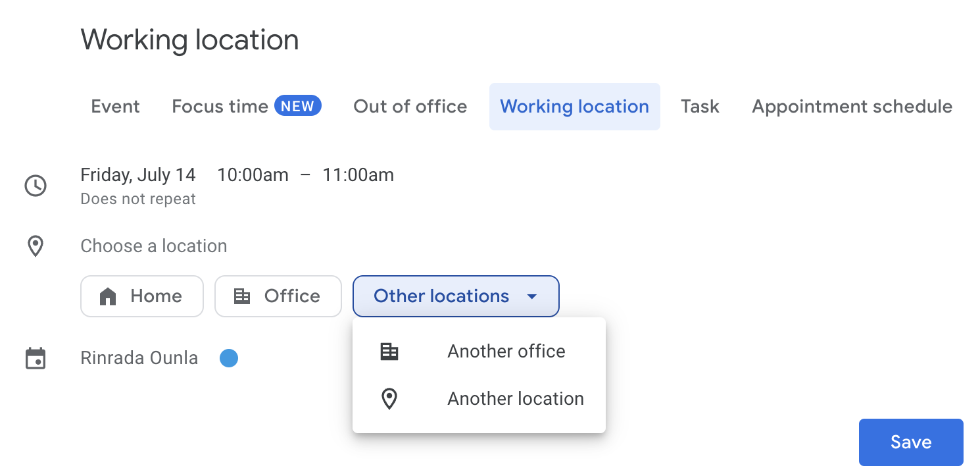Save the working location

point(910,442)
